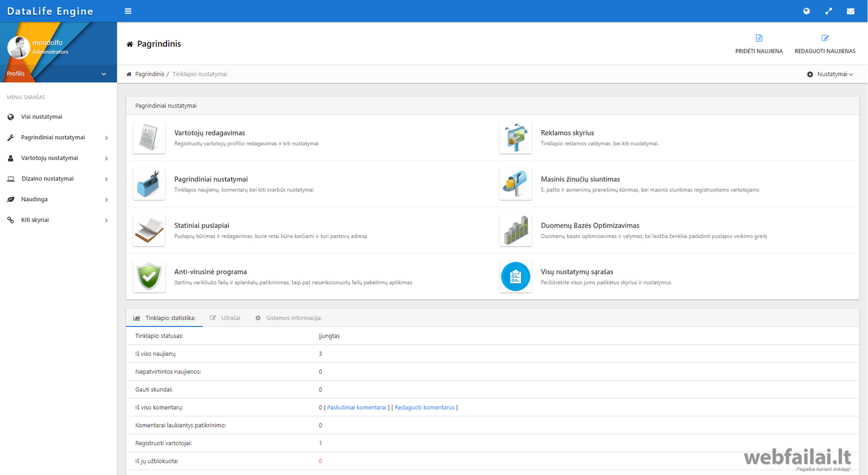868x475 pixels.
Task: Select Visi nustatymai in the sidebar menu
Action: [41, 117]
